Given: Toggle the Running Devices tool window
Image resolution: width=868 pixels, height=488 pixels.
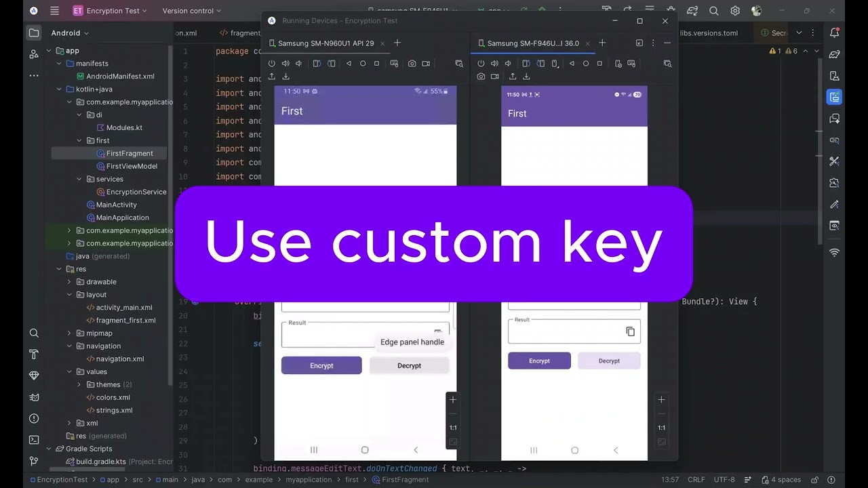Looking at the screenshot, I should (835, 98).
